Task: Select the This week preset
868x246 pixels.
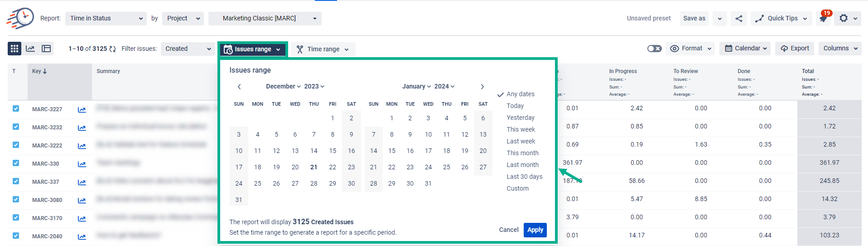Action: (x=521, y=129)
